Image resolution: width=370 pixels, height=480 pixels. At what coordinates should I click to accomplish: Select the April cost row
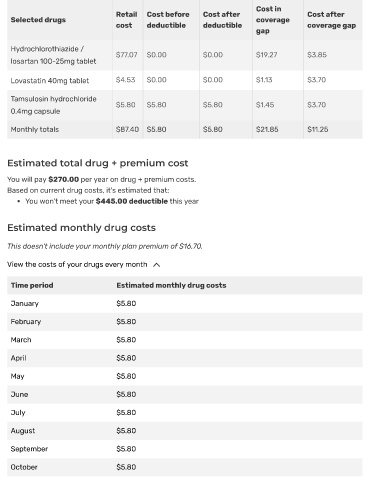185,358
